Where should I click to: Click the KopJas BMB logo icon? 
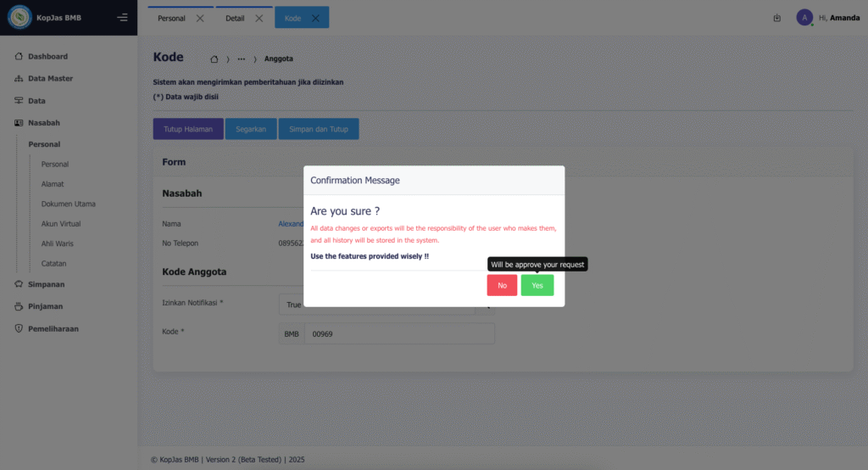coord(19,17)
